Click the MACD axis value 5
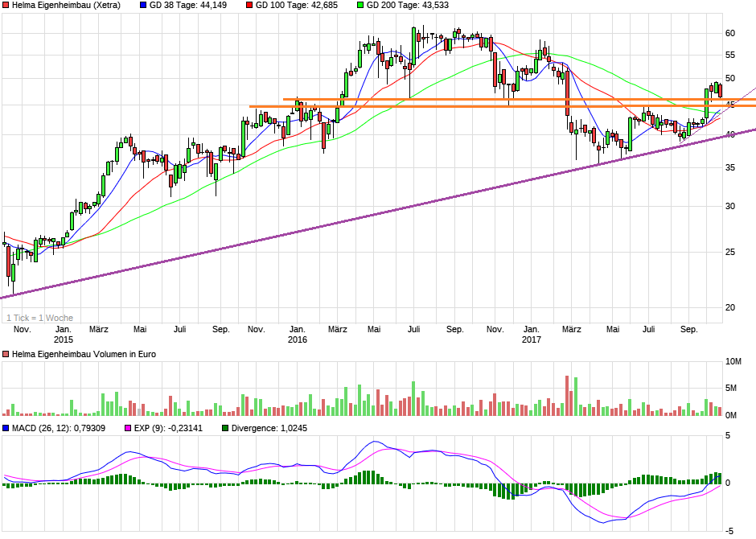 coord(728,436)
